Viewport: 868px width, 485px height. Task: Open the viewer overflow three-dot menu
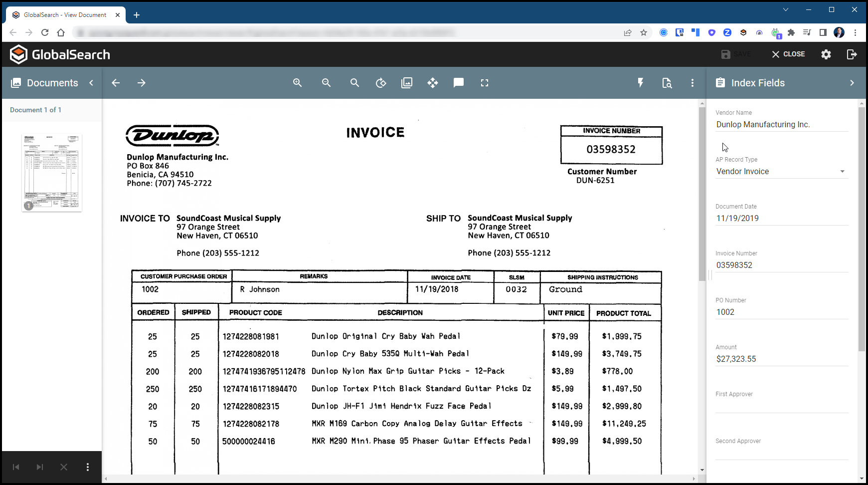[x=693, y=83]
